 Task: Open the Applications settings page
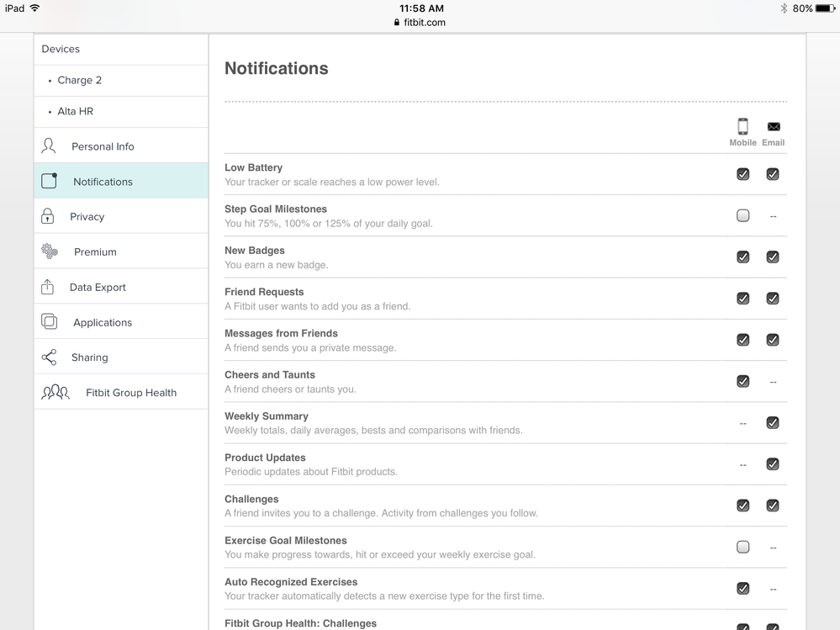121,321
